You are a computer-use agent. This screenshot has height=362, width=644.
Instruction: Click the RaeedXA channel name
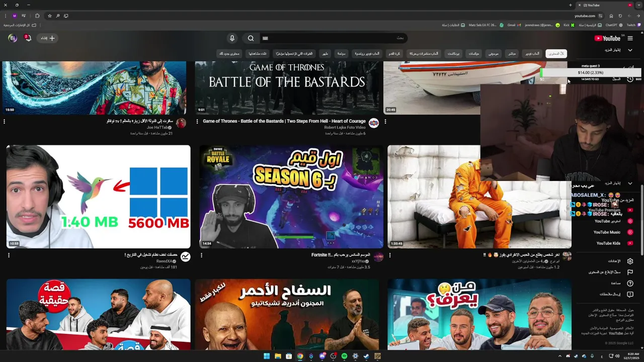165,261
